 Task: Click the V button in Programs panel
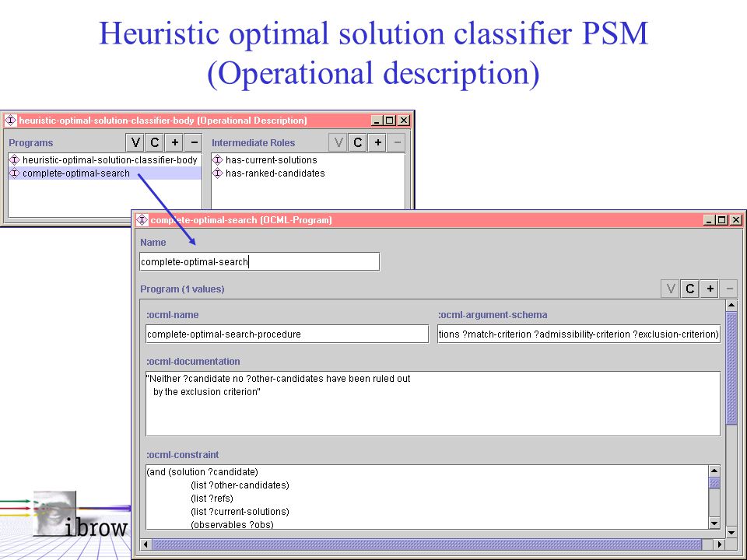tap(135, 142)
